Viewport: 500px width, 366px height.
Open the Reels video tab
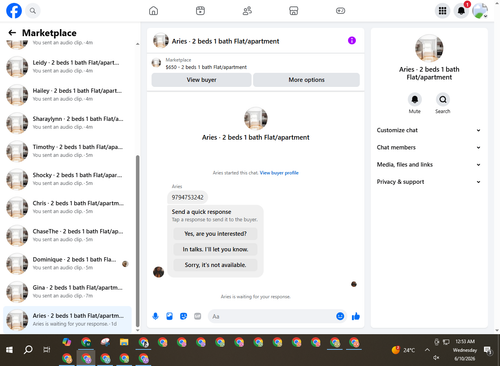pyautogui.click(x=200, y=11)
